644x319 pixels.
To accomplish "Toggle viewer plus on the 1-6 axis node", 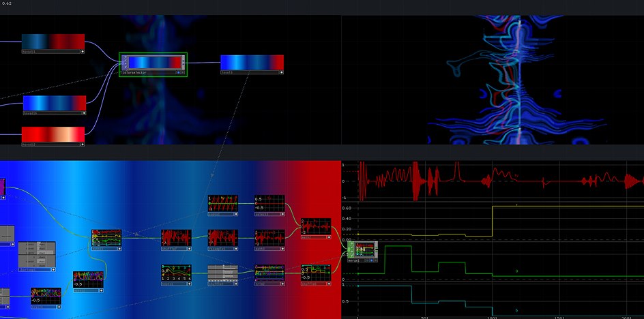I will (x=190, y=284).
